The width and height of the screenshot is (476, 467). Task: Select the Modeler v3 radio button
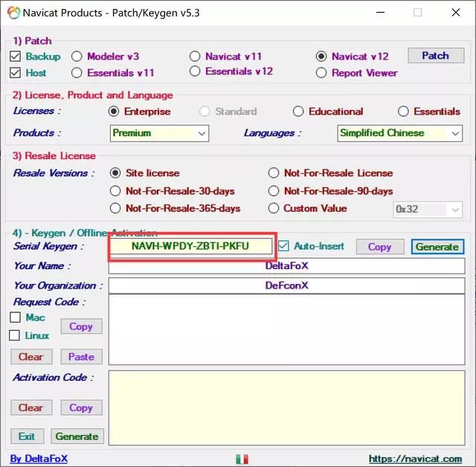[x=77, y=57]
